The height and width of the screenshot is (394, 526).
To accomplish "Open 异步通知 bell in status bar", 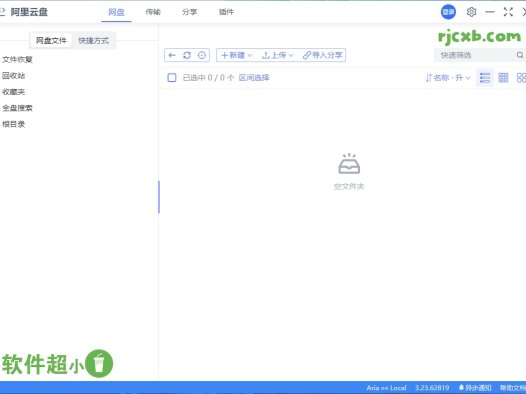I will pos(475,388).
